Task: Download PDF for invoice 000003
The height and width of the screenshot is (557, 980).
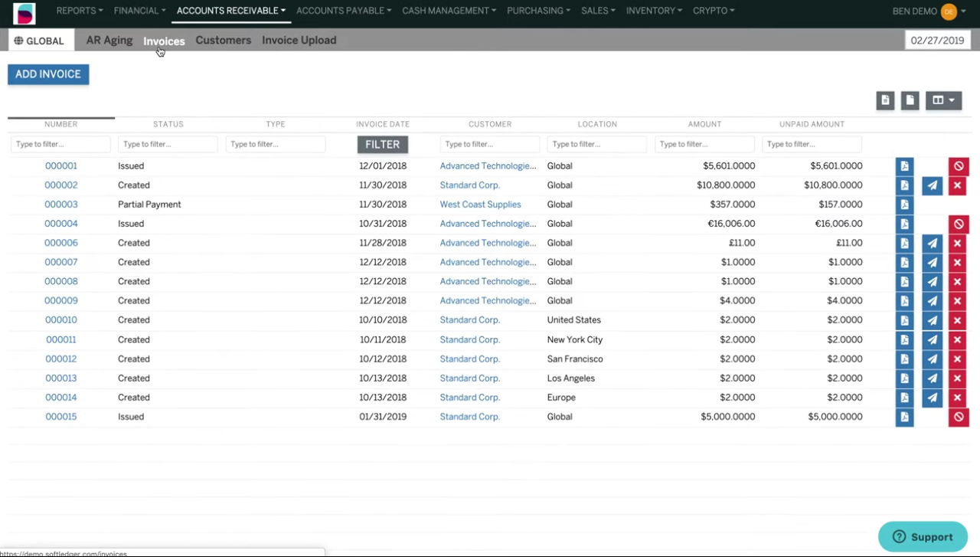Action: click(904, 205)
